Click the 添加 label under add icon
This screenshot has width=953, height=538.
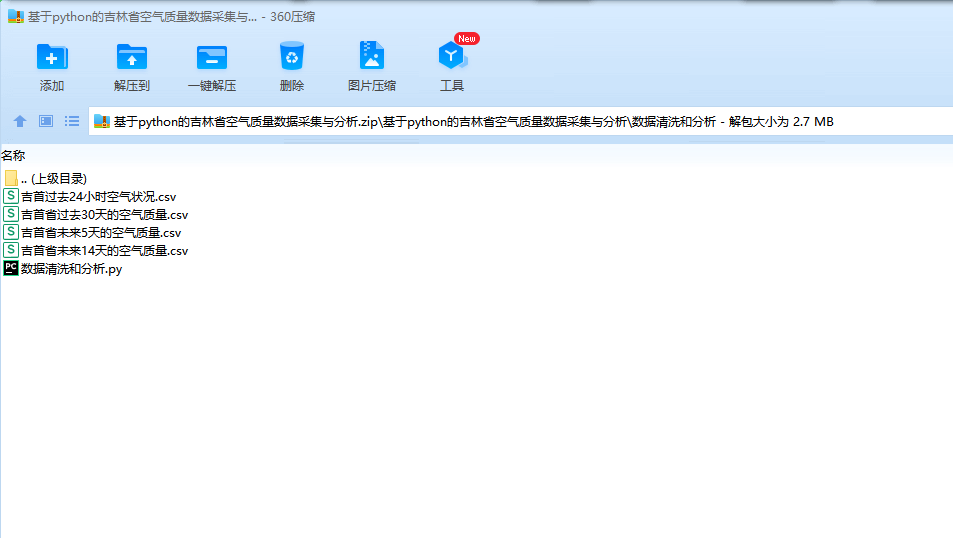pos(52,86)
